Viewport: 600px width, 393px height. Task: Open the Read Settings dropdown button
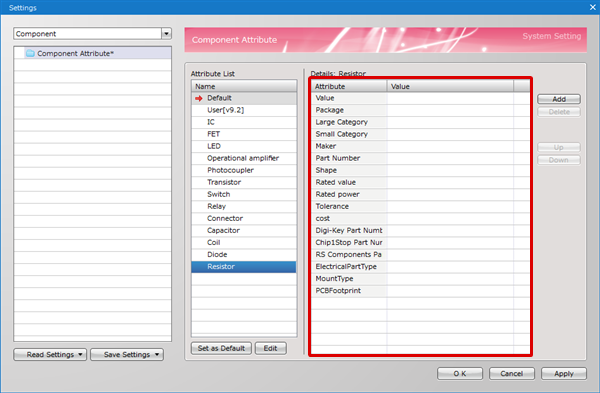click(50, 355)
